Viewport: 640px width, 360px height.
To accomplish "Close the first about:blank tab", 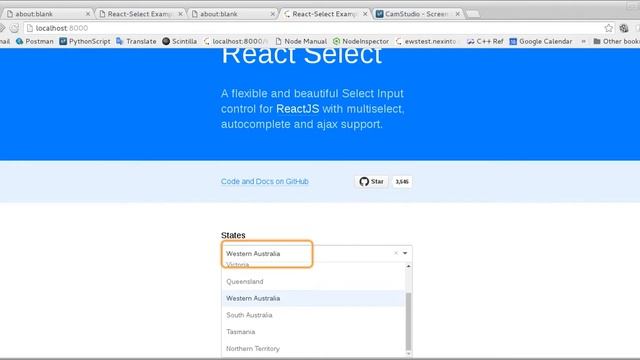I will (87, 14).
